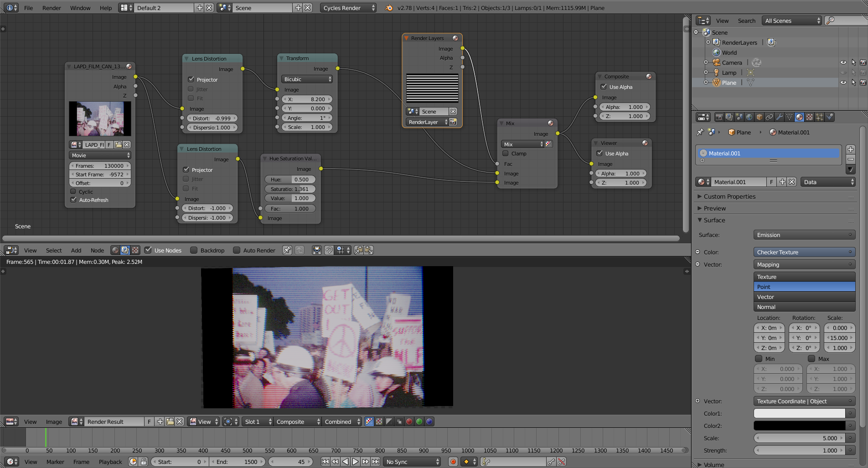Open the File menu

tap(28, 8)
